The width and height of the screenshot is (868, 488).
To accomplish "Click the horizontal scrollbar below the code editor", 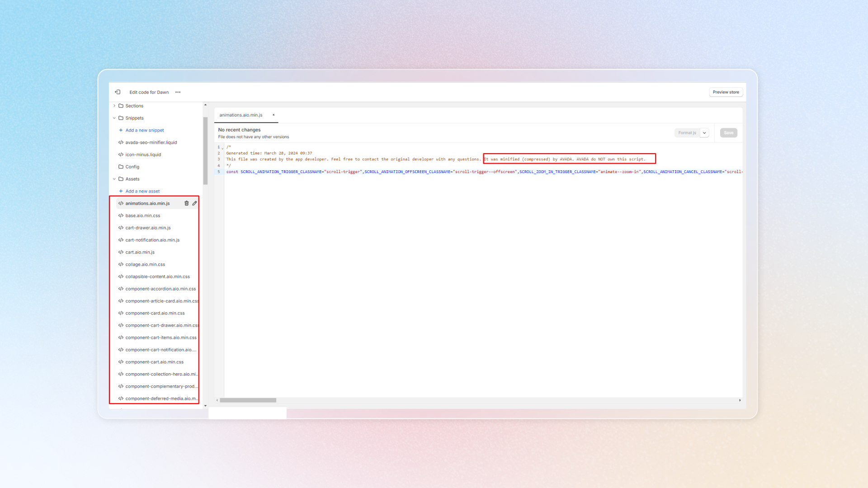I will click(248, 400).
